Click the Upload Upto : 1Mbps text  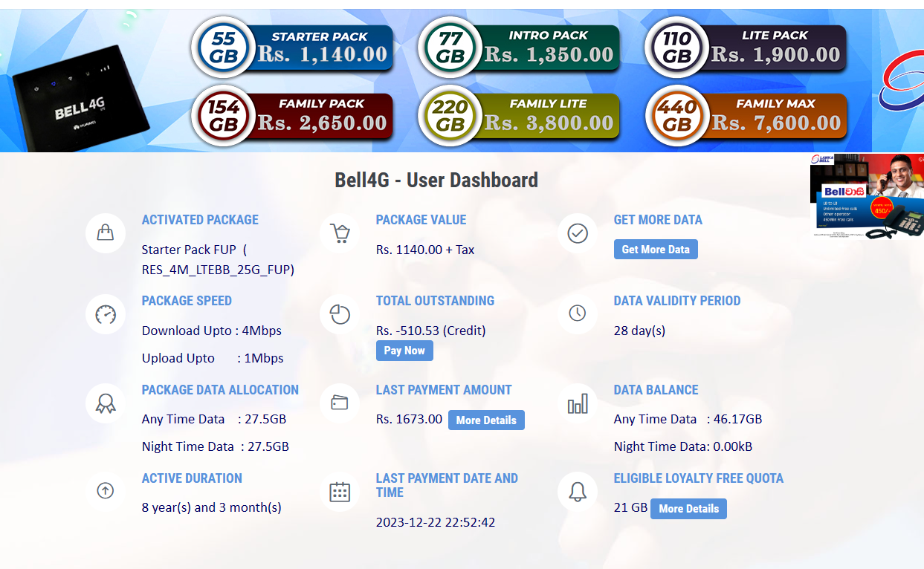pyautogui.click(x=213, y=358)
